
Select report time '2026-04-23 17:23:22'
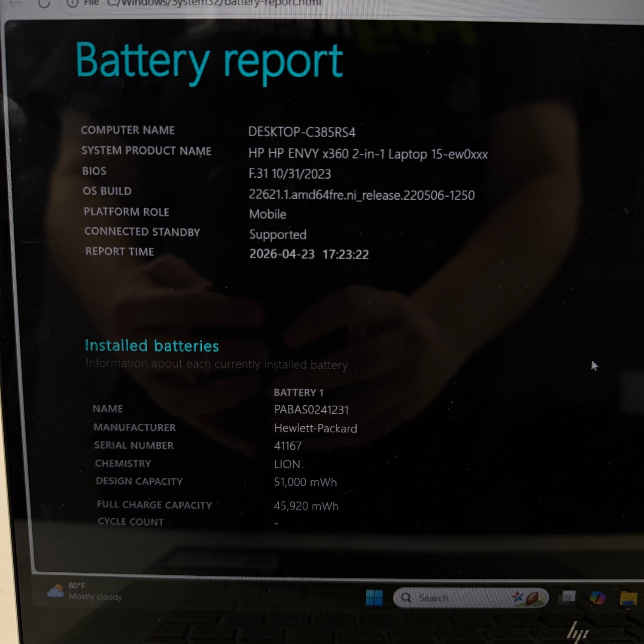tap(309, 254)
